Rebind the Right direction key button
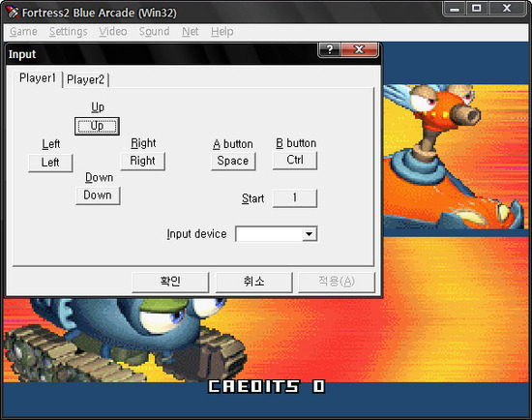This screenshot has width=532, height=420. pos(142,161)
